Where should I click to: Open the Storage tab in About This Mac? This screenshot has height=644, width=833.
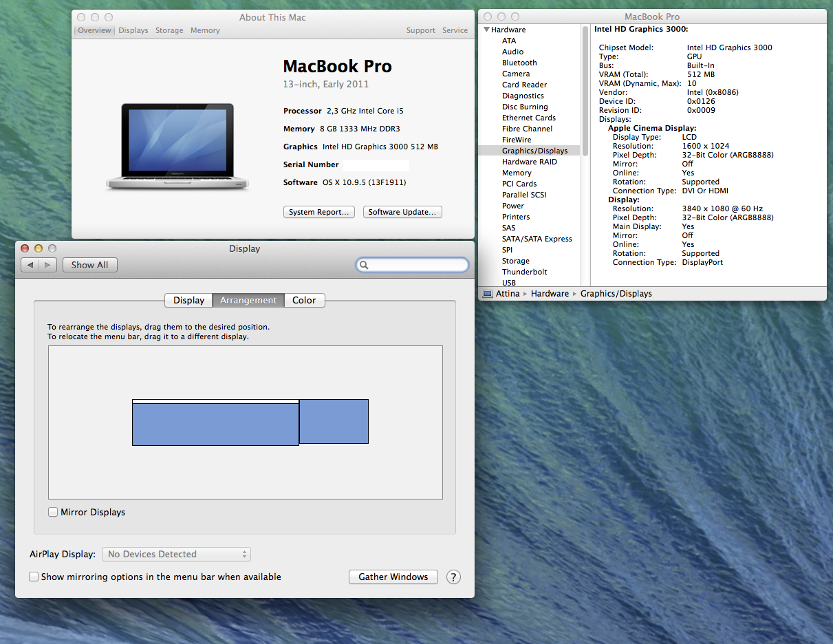(x=169, y=30)
